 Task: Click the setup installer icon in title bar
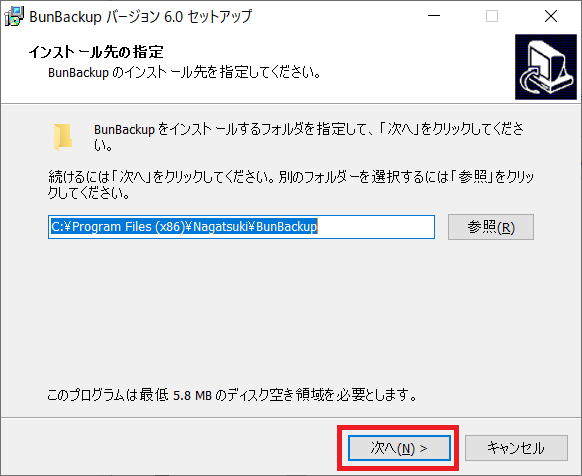[14, 16]
